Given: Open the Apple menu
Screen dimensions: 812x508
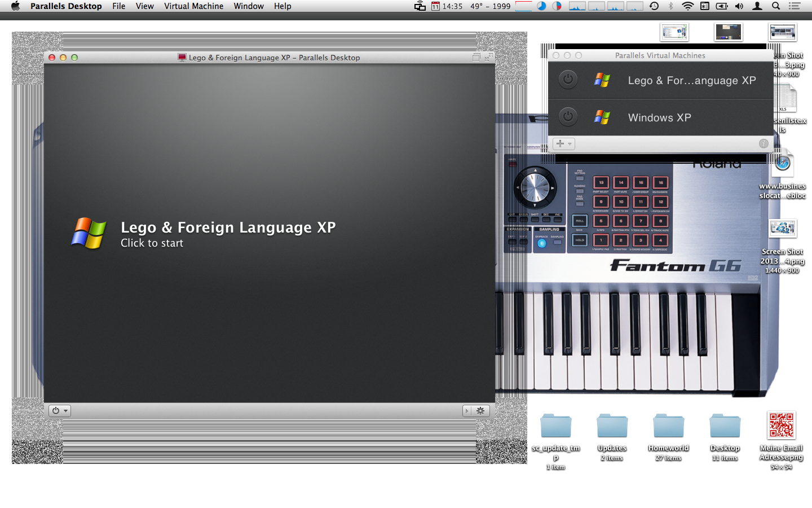Looking at the screenshot, I should pos(15,6).
